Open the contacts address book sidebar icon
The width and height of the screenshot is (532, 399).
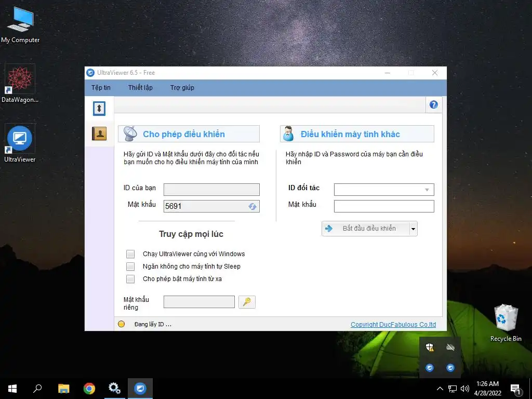point(99,134)
